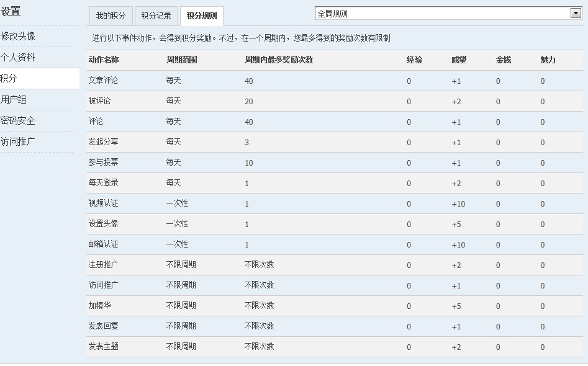Select the 发表主题 action name
Viewport: 588px width, 366px height.
[x=103, y=347]
